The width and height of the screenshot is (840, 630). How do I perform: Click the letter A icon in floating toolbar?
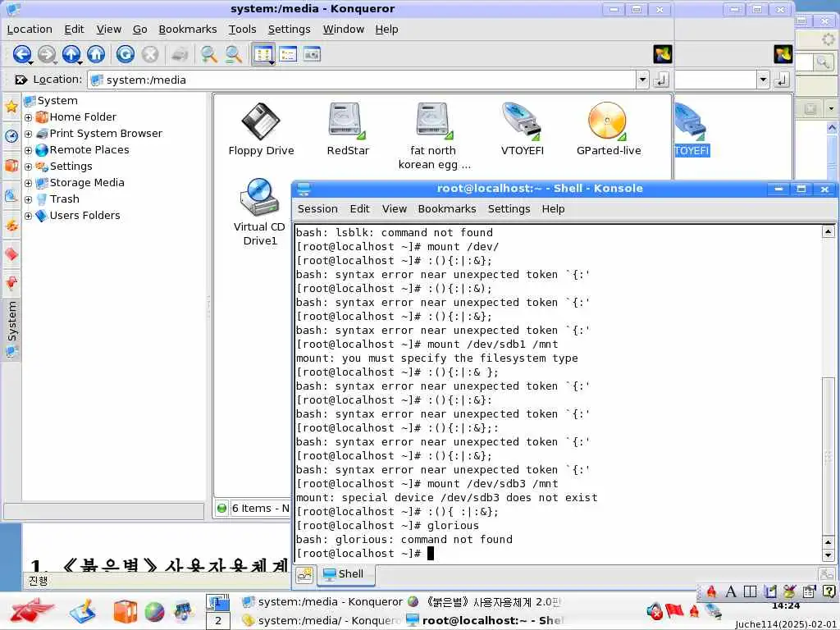(x=731, y=591)
